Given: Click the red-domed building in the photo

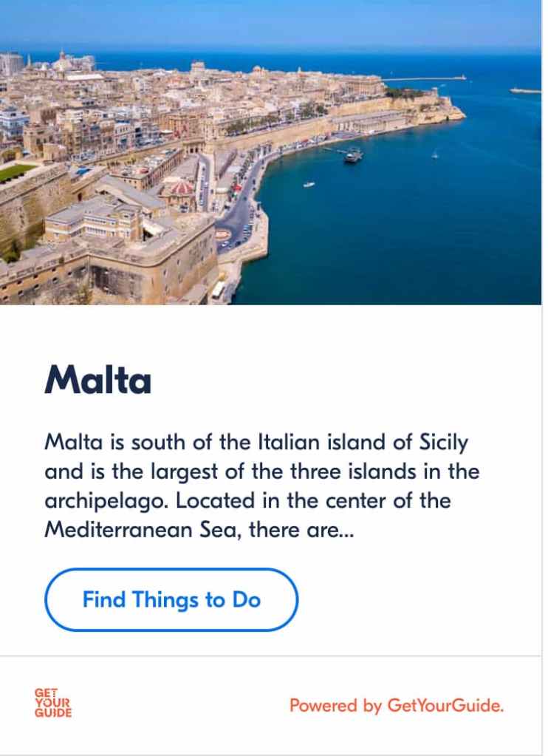Looking at the screenshot, I should pos(177,190).
